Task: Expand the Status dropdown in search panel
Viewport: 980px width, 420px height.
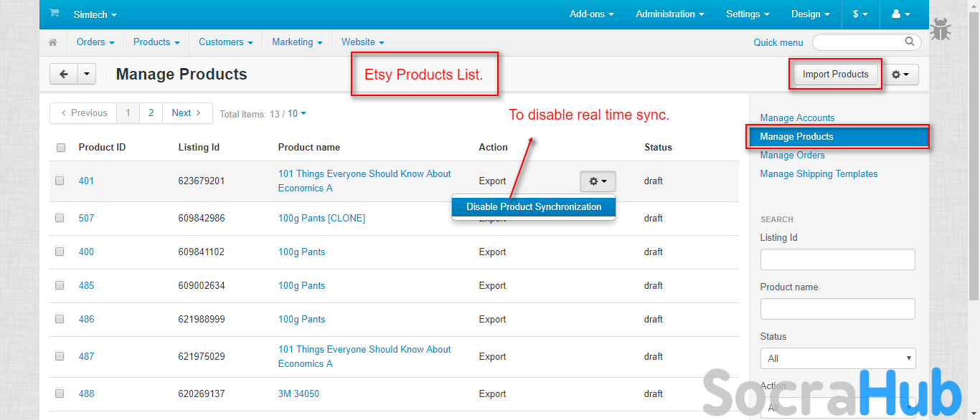Action: click(x=837, y=358)
